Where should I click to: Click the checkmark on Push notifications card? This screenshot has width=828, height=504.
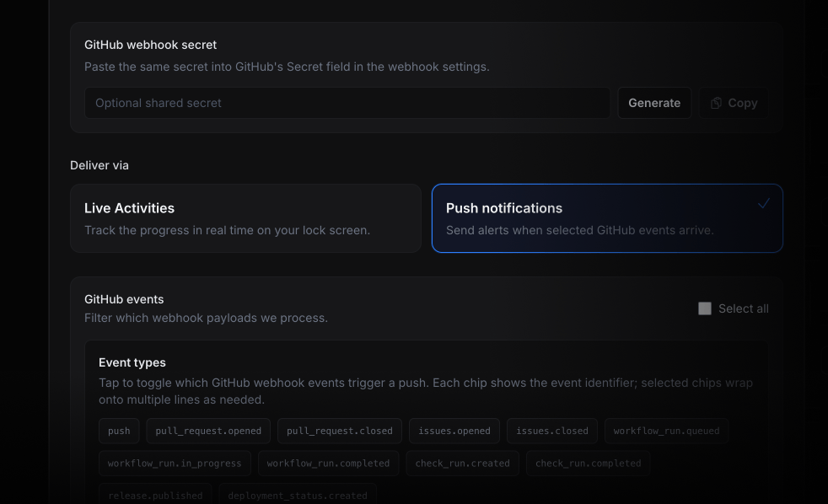tap(764, 203)
